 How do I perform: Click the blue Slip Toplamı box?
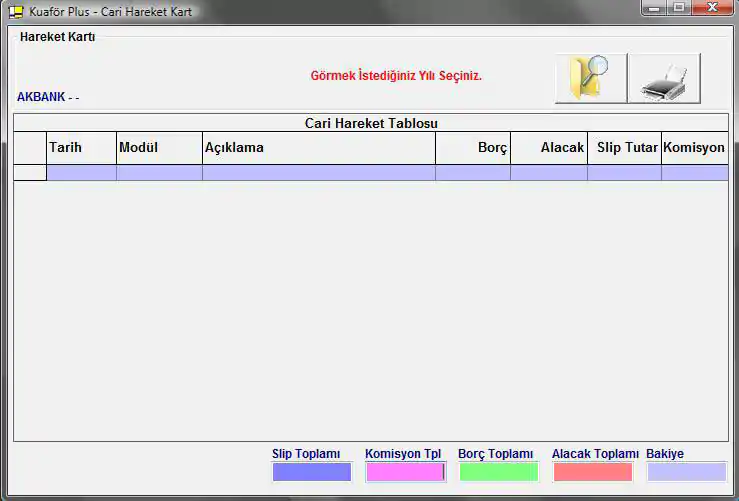click(x=312, y=472)
